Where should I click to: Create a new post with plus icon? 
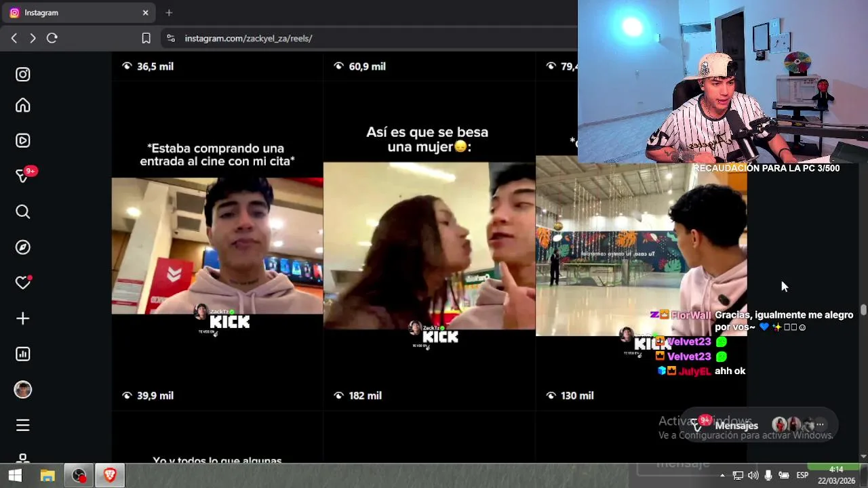coord(23,319)
